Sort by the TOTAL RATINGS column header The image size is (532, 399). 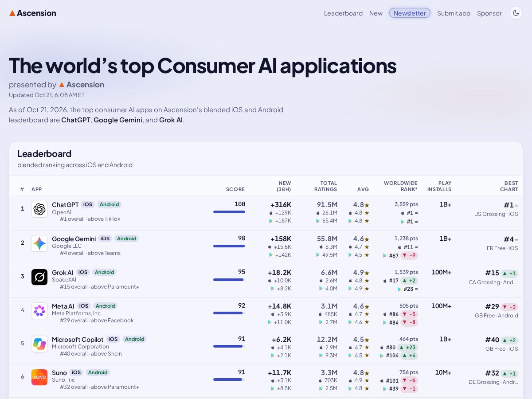326,186
